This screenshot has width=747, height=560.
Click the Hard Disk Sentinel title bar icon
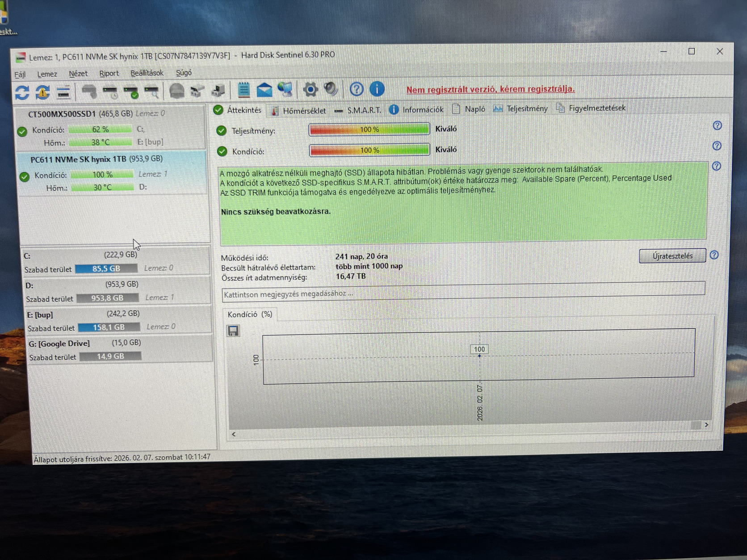pos(21,58)
